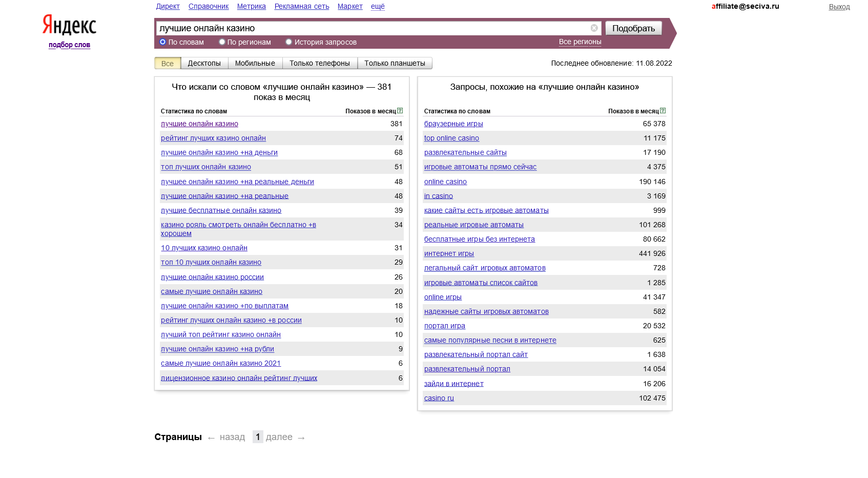Open лицензионное казино онлайн рейтинг лучших link
The image size is (868, 478).
[x=239, y=378]
